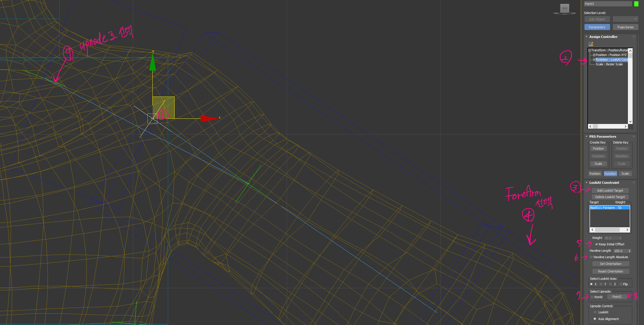
Task: Click the Assign Controller checkmark icon
Action: click(591, 44)
